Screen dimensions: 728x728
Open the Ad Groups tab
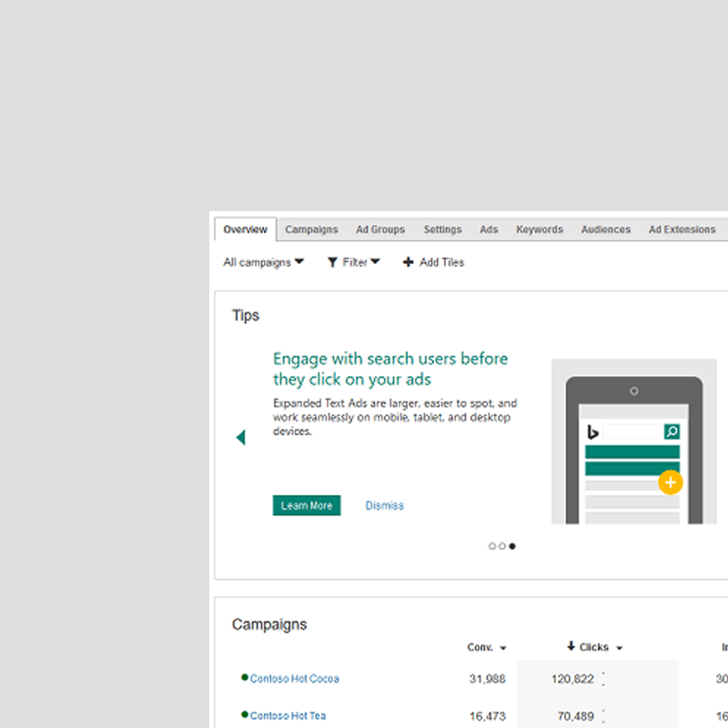click(x=380, y=229)
